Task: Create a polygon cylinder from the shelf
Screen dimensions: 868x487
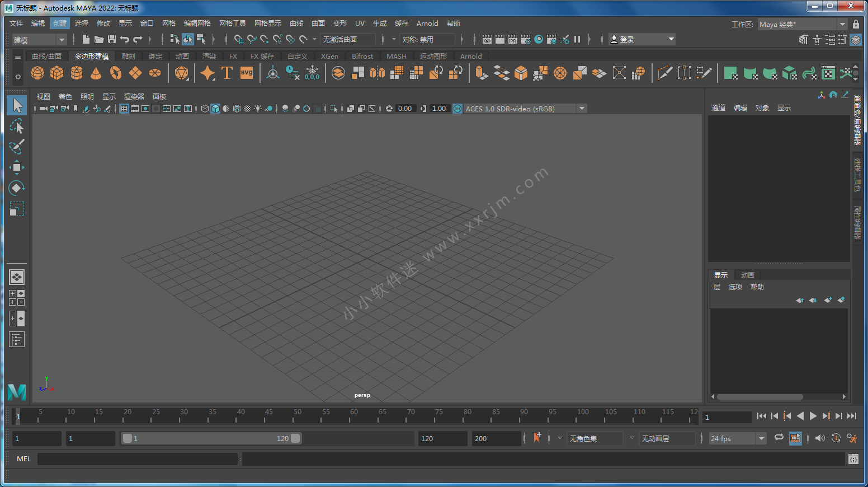Action: pyautogui.click(x=77, y=73)
